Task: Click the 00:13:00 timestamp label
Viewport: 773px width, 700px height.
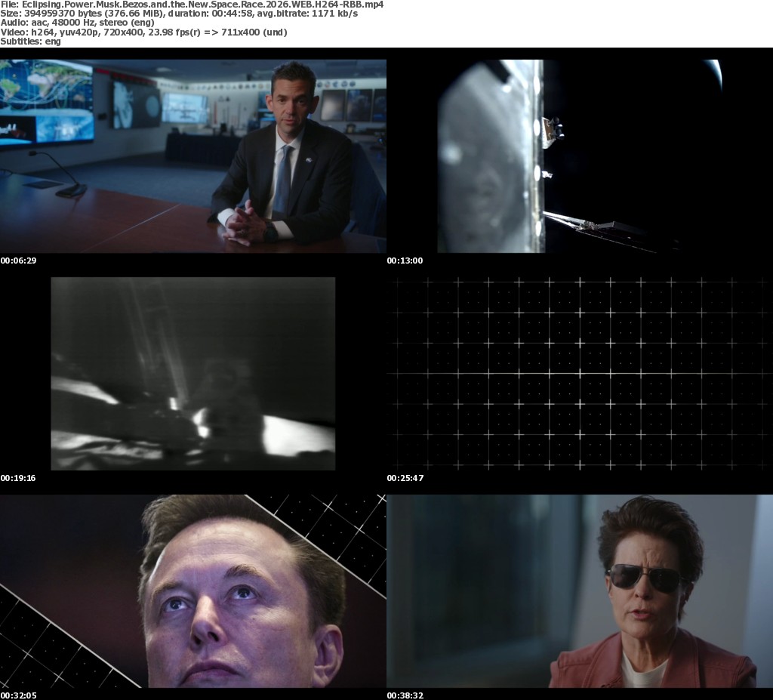Action: [405, 261]
